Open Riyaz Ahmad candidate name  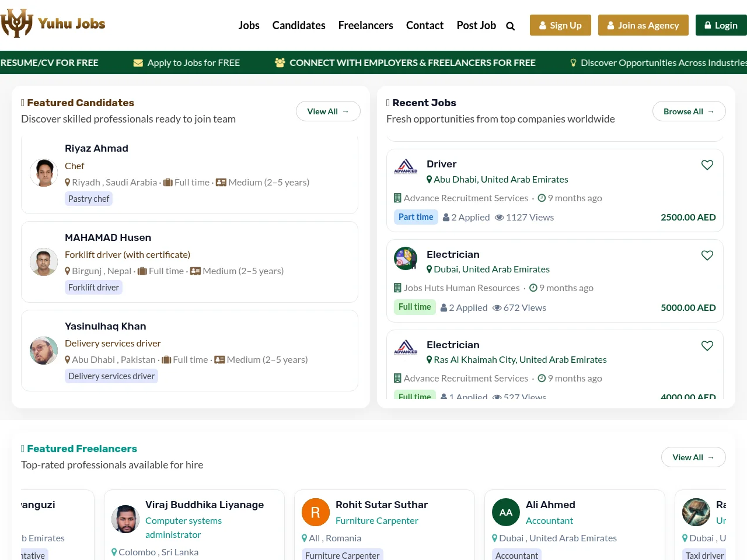pyautogui.click(x=96, y=149)
